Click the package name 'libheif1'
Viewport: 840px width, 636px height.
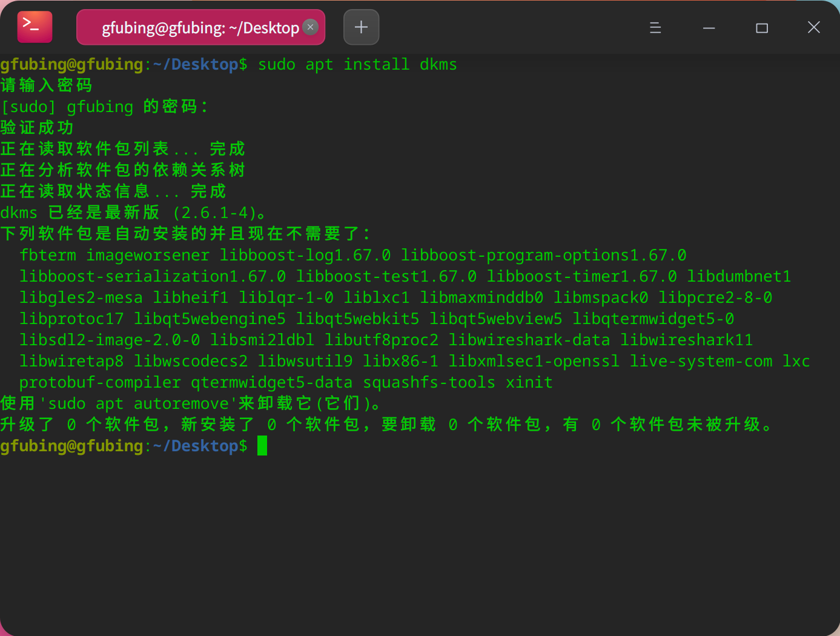[191, 297]
